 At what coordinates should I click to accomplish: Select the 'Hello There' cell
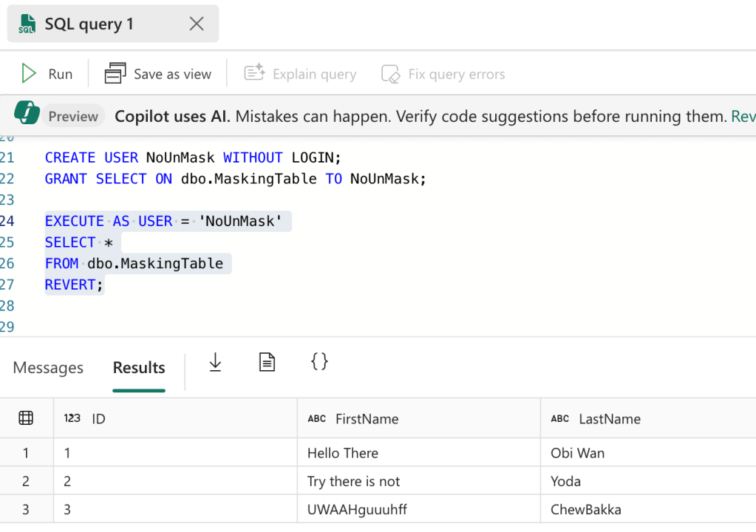(x=343, y=453)
